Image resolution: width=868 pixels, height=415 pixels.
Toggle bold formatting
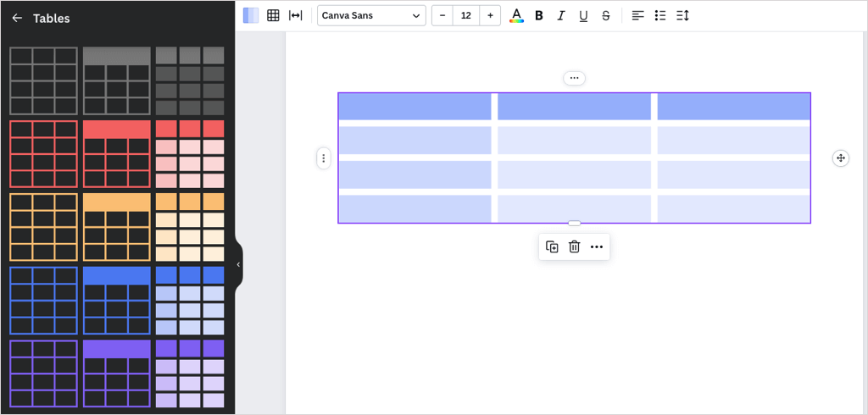coord(539,15)
